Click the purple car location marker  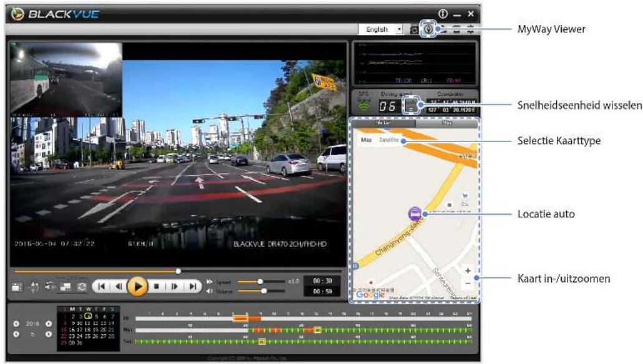415,214
